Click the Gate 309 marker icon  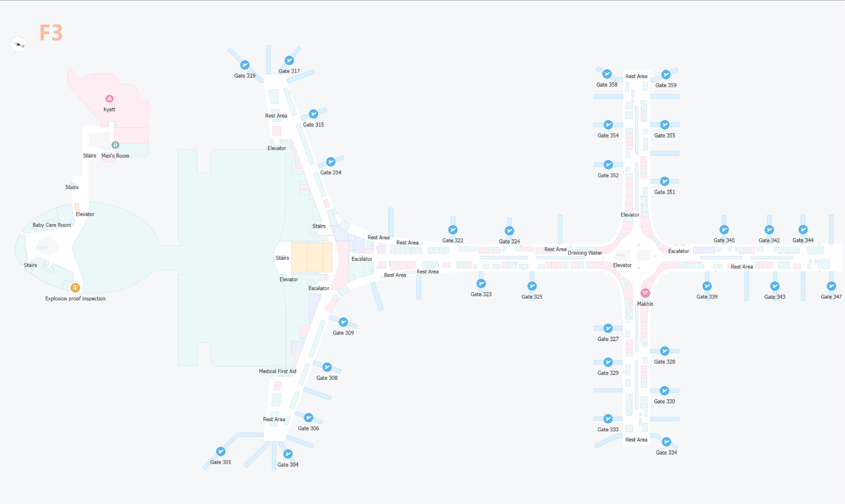(343, 322)
